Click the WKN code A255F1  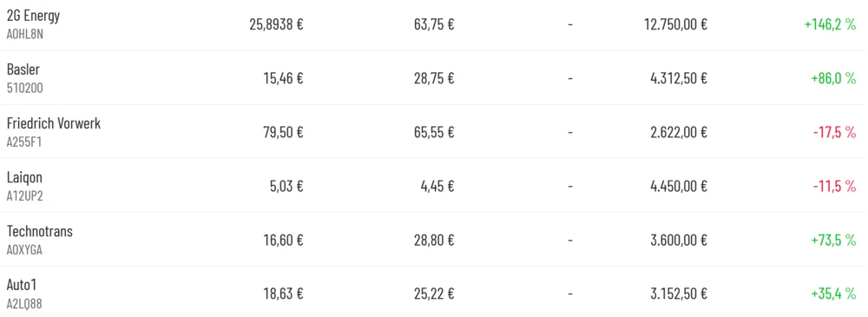point(24,142)
